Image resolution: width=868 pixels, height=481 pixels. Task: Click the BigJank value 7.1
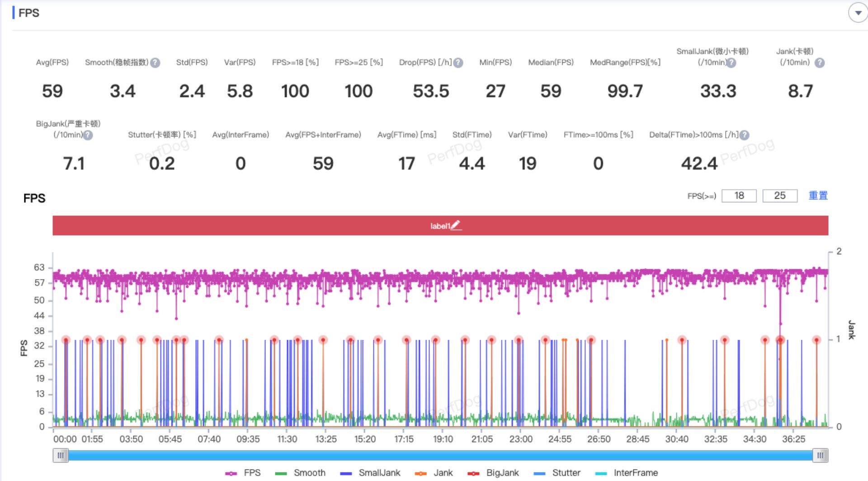tap(74, 163)
